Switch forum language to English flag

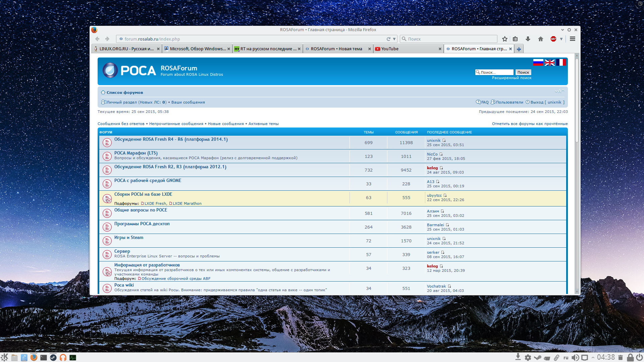pyautogui.click(x=549, y=62)
